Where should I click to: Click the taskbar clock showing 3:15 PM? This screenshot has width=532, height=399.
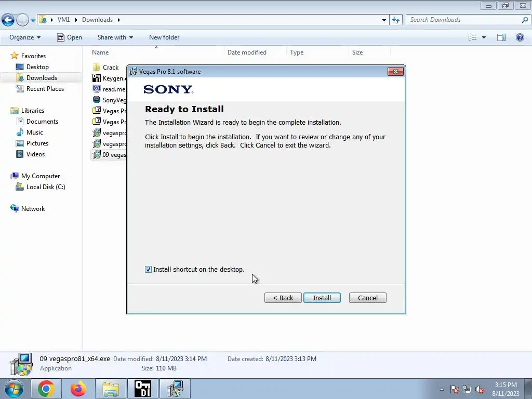pos(506,389)
